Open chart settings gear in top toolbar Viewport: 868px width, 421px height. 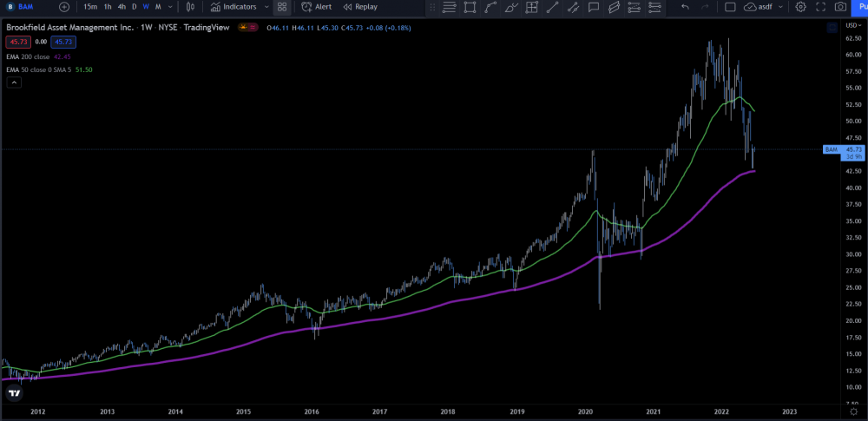point(800,7)
